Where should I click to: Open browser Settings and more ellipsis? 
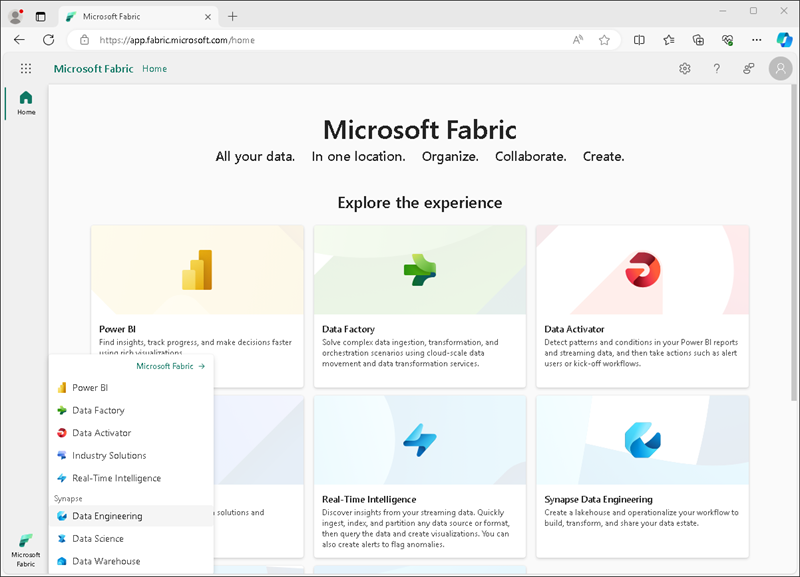tap(757, 40)
